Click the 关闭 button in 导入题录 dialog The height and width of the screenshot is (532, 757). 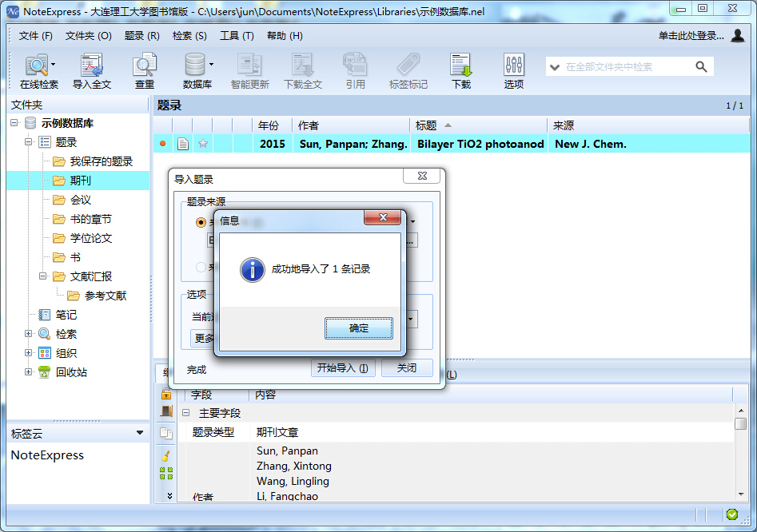pyautogui.click(x=407, y=368)
